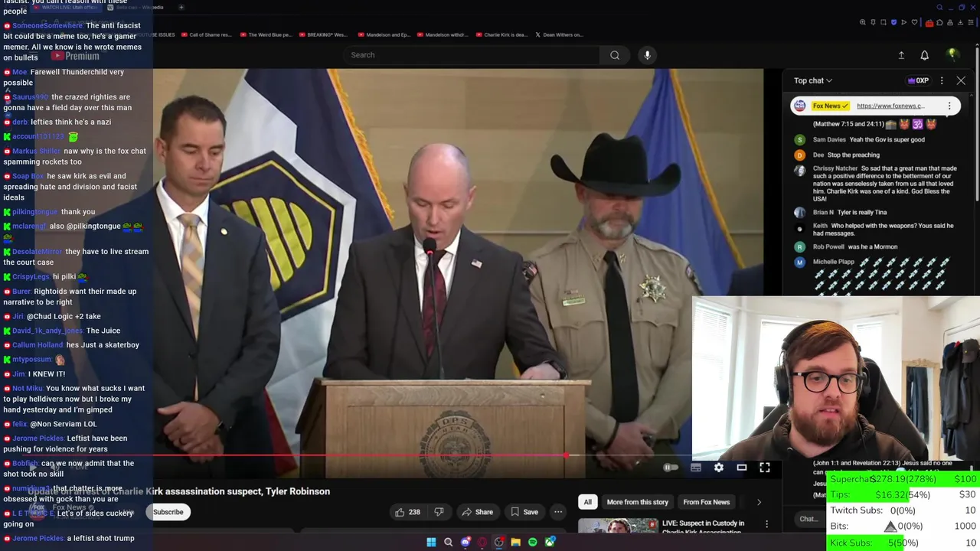Open the Mandelson withdr bookmark
Image resolution: width=980 pixels, height=551 pixels.
(x=443, y=34)
